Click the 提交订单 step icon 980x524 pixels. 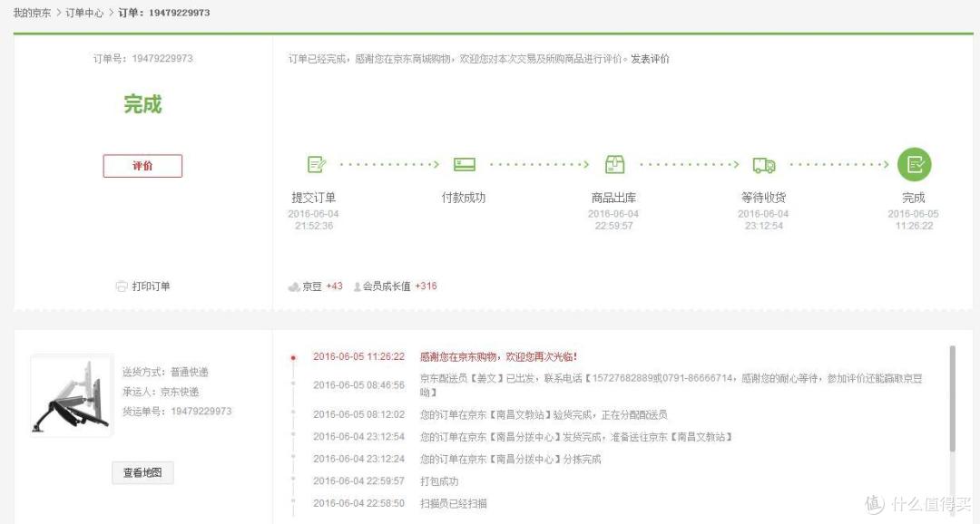317,165
